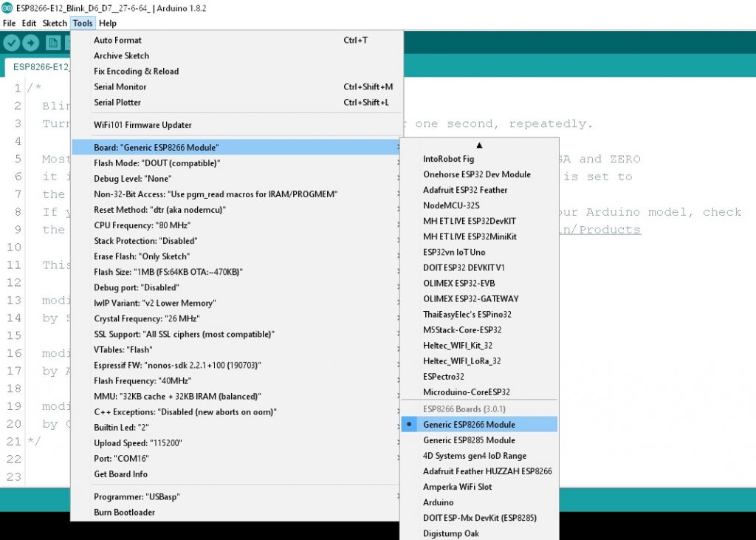Screen dimensions: 756x540
Task: Expand SSL Support submenu
Action: pos(236,334)
